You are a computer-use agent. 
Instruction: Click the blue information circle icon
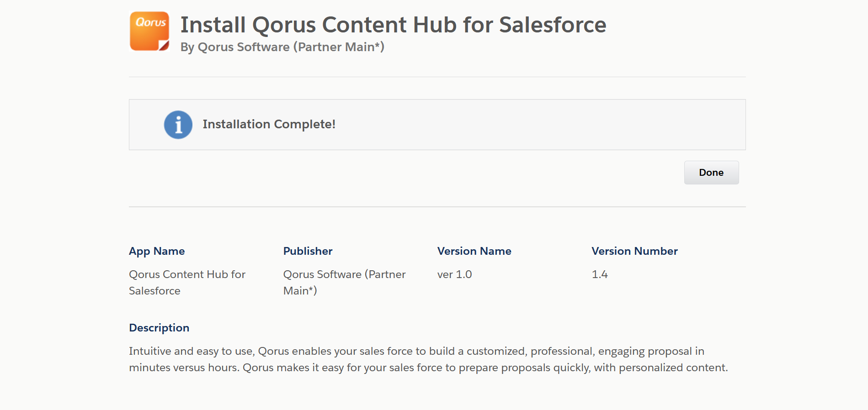pos(178,125)
